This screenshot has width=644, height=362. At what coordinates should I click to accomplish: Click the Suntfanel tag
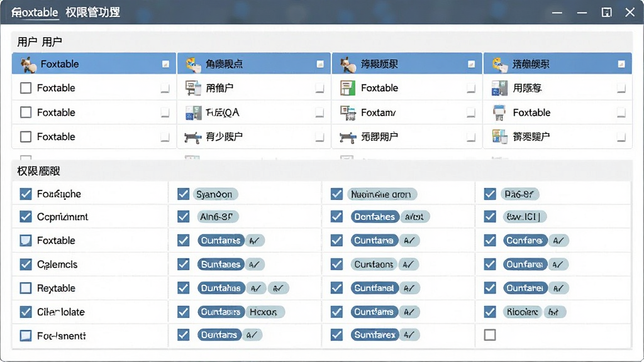click(374, 288)
